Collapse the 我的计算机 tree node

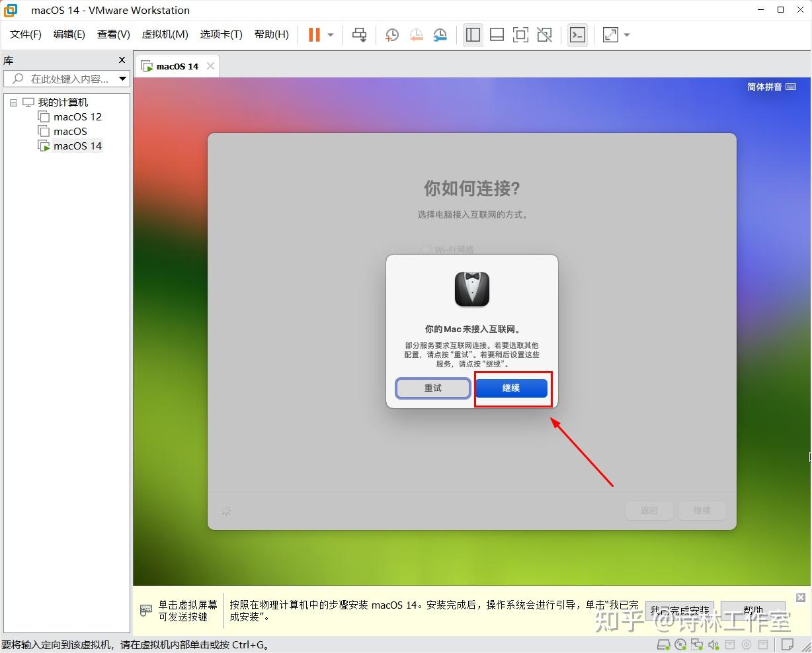point(13,102)
